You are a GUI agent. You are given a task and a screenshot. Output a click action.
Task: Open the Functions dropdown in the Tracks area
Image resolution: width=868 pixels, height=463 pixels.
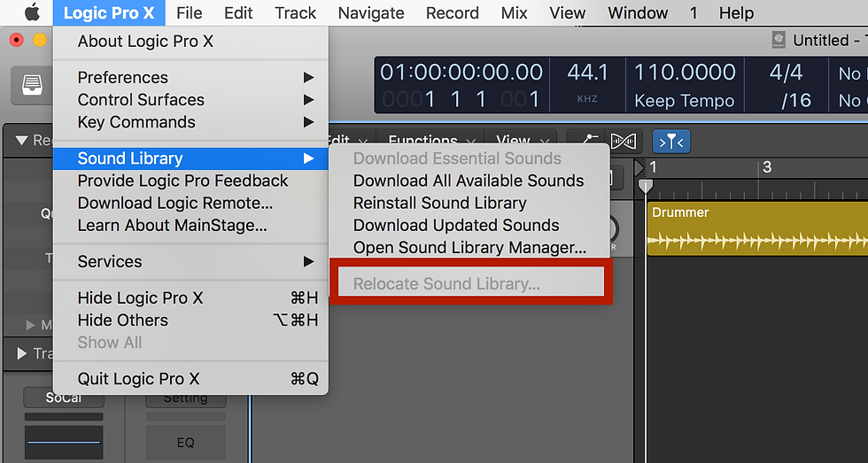[x=430, y=139]
